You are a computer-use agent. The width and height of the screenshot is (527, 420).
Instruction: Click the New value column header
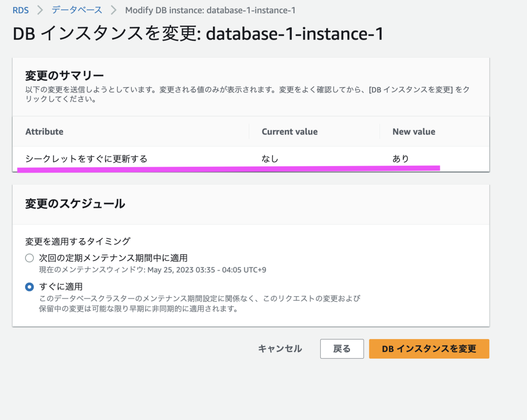(x=414, y=132)
